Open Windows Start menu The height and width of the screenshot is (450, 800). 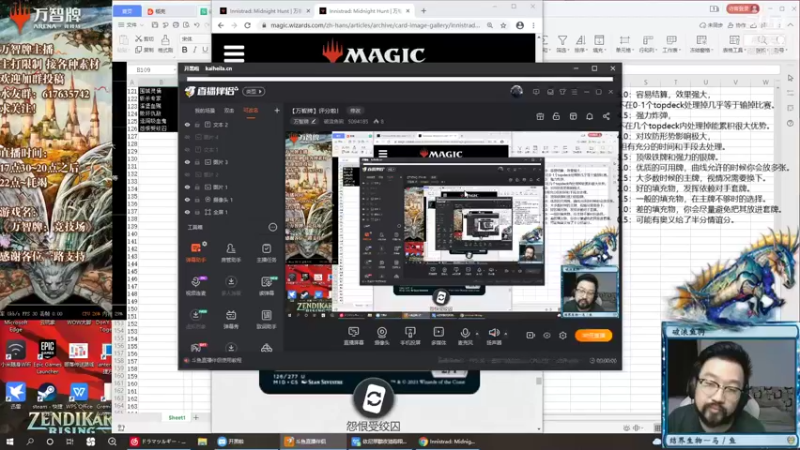tap(10, 441)
